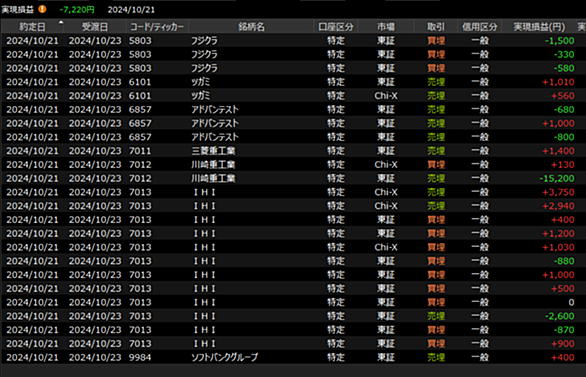Sort by the 受渡日 column header
The width and height of the screenshot is (586, 377).
pos(95,27)
